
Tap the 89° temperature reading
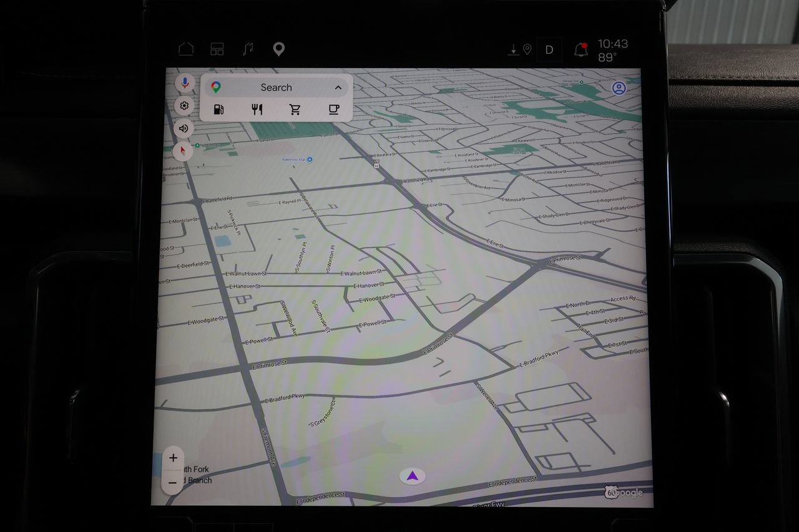click(x=607, y=57)
